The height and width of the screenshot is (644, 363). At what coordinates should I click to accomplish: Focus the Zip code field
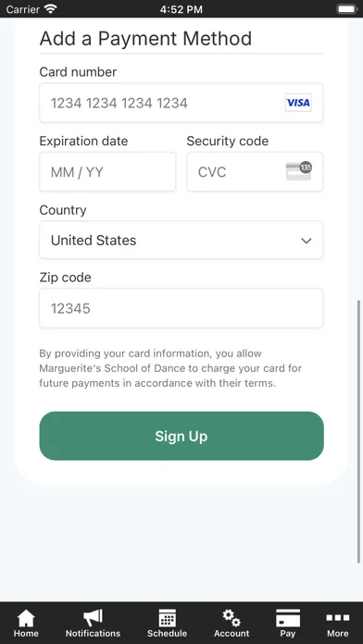pos(181,308)
